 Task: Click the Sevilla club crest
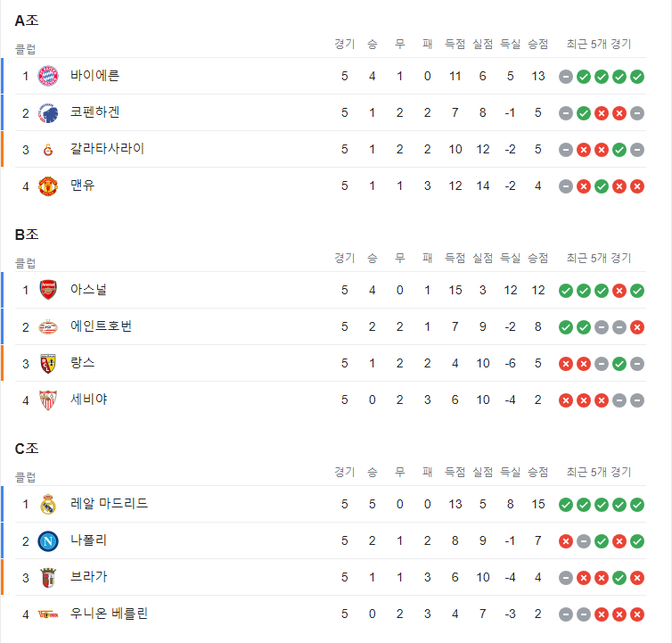(48, 400)
